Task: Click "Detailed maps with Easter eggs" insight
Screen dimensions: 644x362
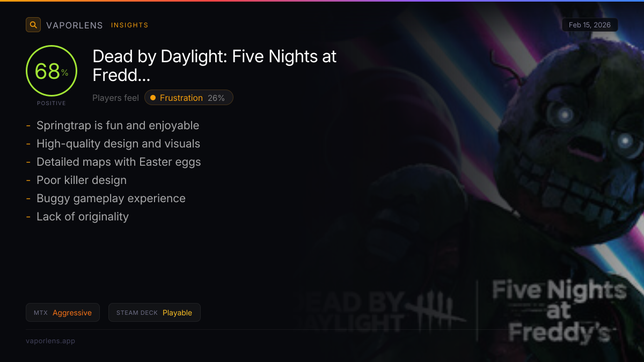Action: (x=119, y=162)
